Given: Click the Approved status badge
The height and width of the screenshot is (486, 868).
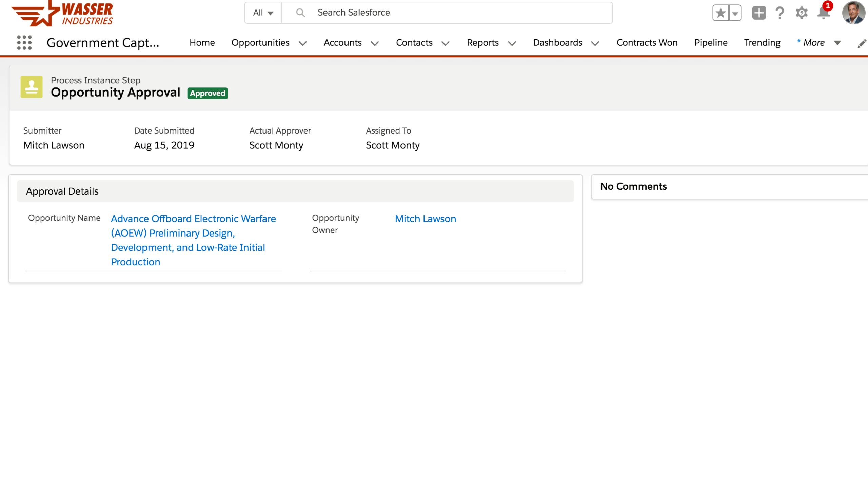Looking at the screenshot, I should tap(208, 93).
